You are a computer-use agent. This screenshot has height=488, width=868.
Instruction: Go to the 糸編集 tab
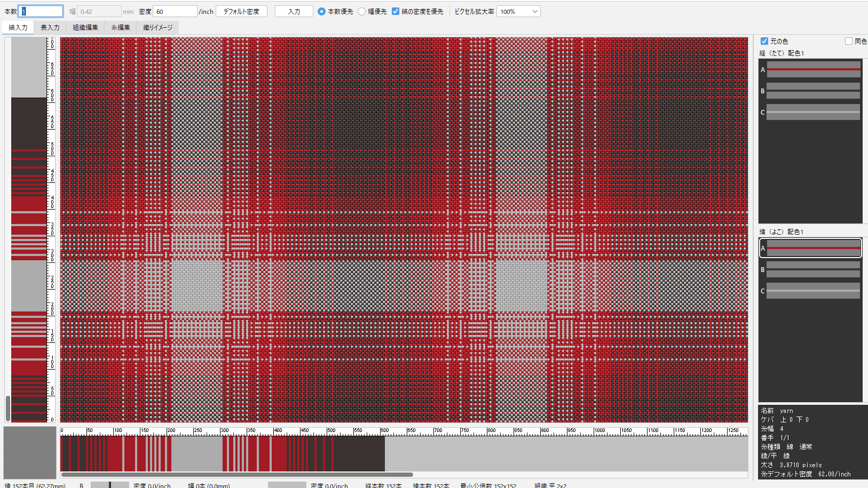coord(121,28)
